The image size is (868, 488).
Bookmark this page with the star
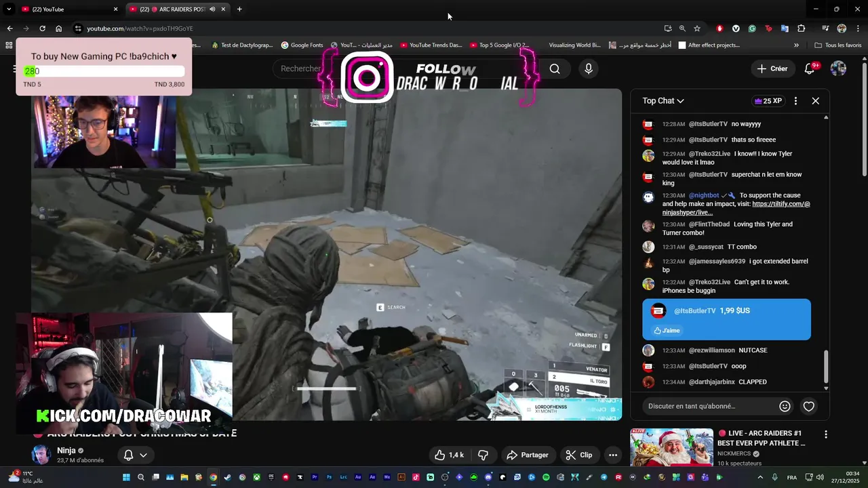[x=696, y=28]
